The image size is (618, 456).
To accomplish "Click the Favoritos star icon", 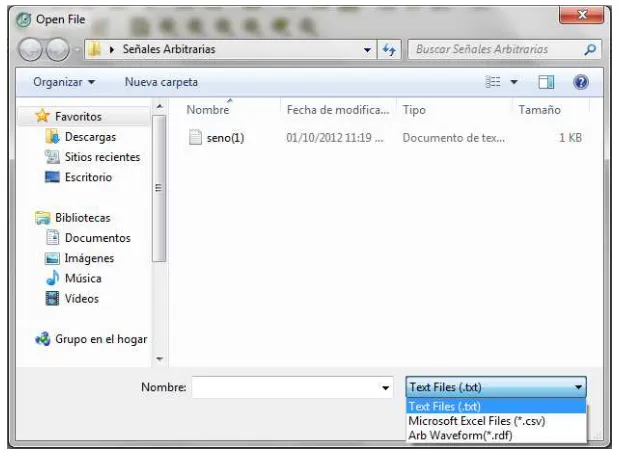I will 42,116.
